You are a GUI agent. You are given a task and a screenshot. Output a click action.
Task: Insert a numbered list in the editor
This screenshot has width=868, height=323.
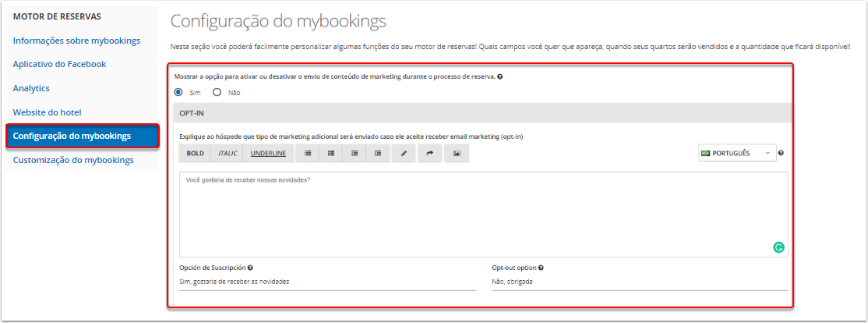(x=308, y=154)
